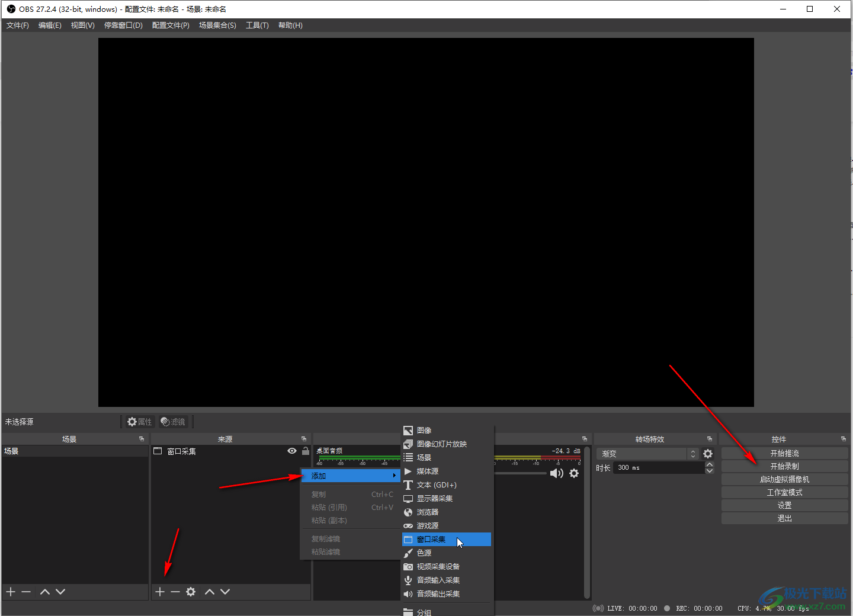853x616 pixels.
Task: Open 渐变 transition dropdown
Action: (x=648, y=454)
